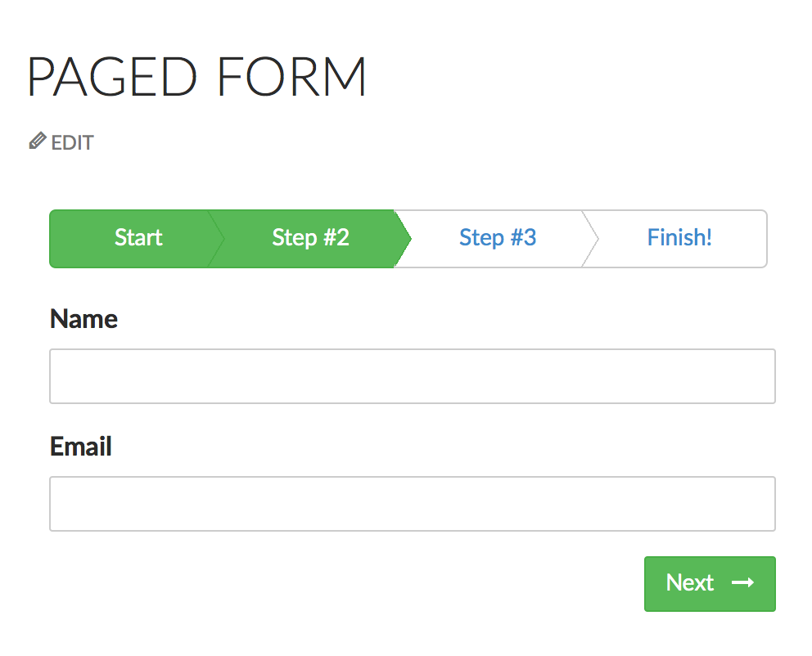
Task: Focus the Name text field
Action: (413, 376)
